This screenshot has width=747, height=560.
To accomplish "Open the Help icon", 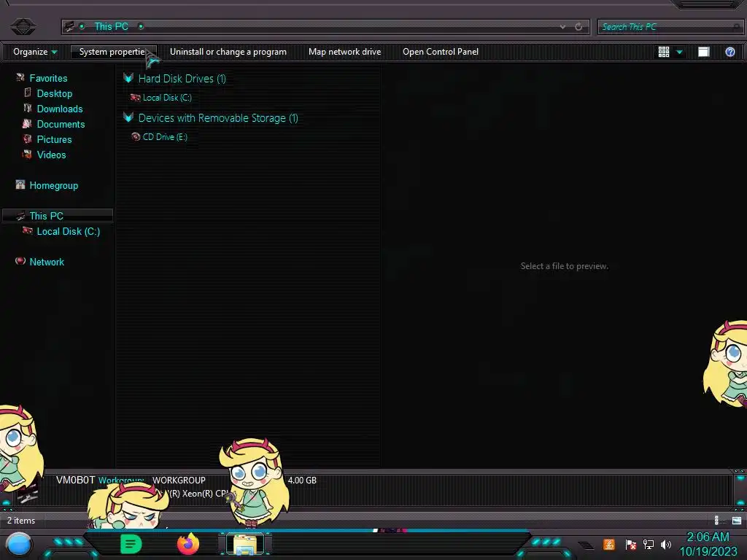I will [x=729, y=52].
